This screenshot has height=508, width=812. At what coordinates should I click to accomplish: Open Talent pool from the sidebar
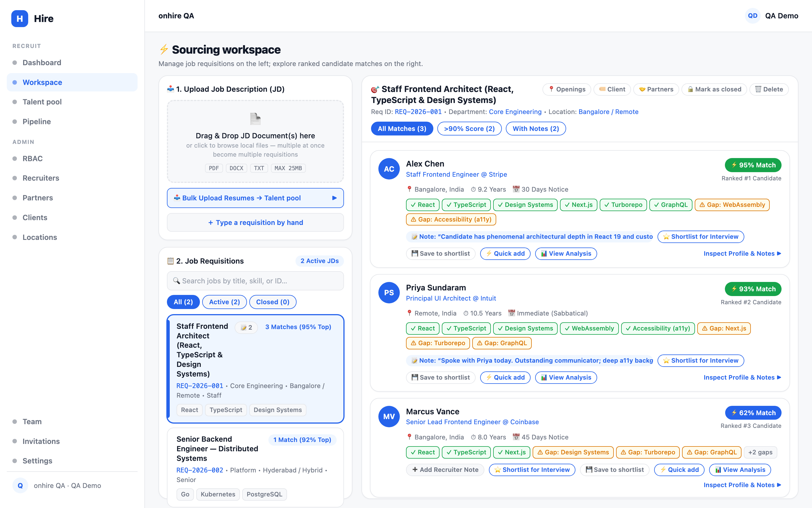pyautogui.click(x=72, y=102)
